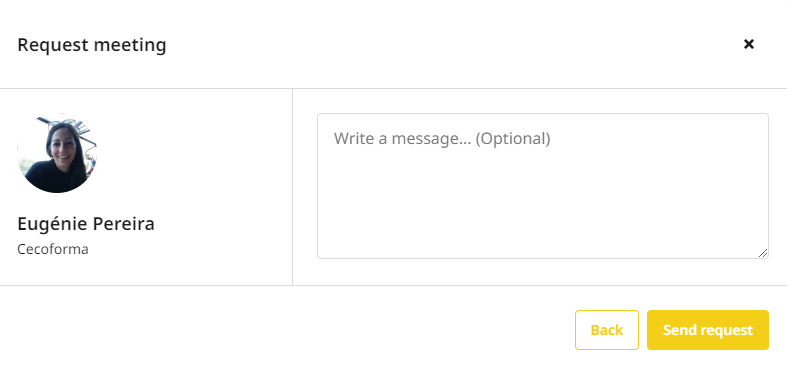Image resolution: width=787 pixels, height=373 pixels.
Task: Close the Request meeting dialog
Action: 748,44
